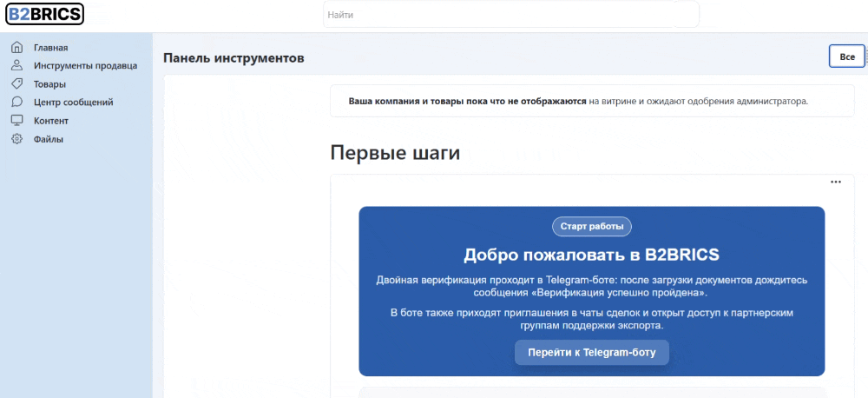Click the Добро пожаловать в B2BRICS title
Viewport: 868px width, 398px height.
click(x=591, y=255)
